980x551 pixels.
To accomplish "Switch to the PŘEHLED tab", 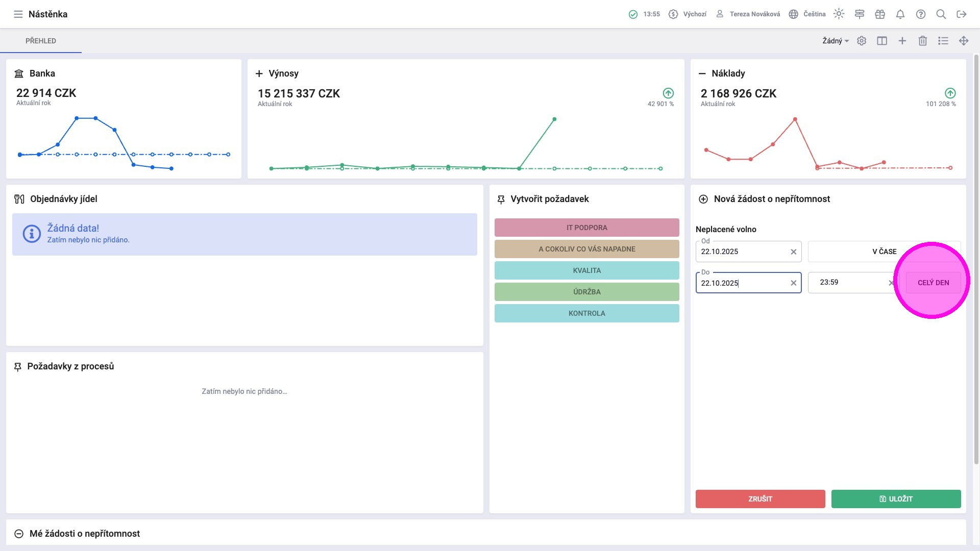I will click(41, 41).
